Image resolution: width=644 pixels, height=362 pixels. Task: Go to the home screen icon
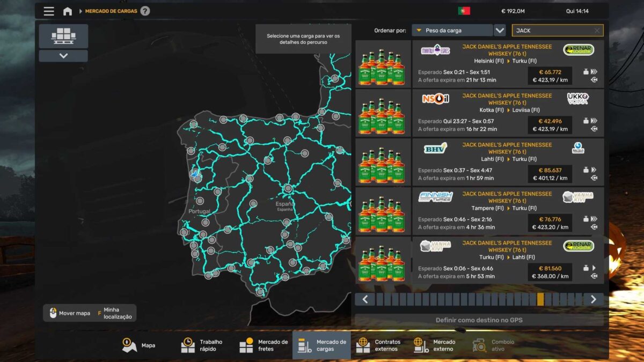[x=68, y=11]
